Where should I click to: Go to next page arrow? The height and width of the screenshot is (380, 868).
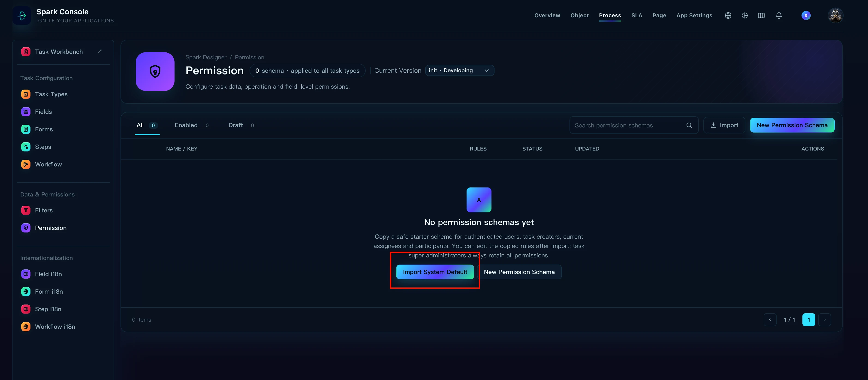[x=824, y=320]
